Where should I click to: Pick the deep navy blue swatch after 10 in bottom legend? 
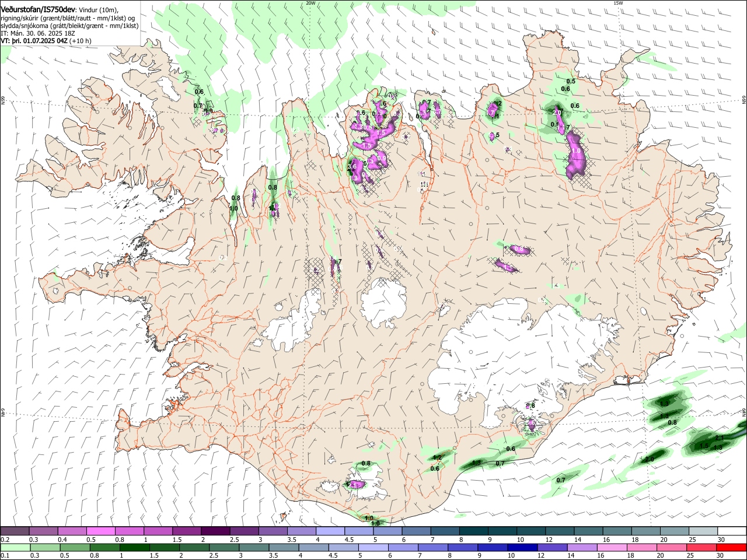pos(521,547)
